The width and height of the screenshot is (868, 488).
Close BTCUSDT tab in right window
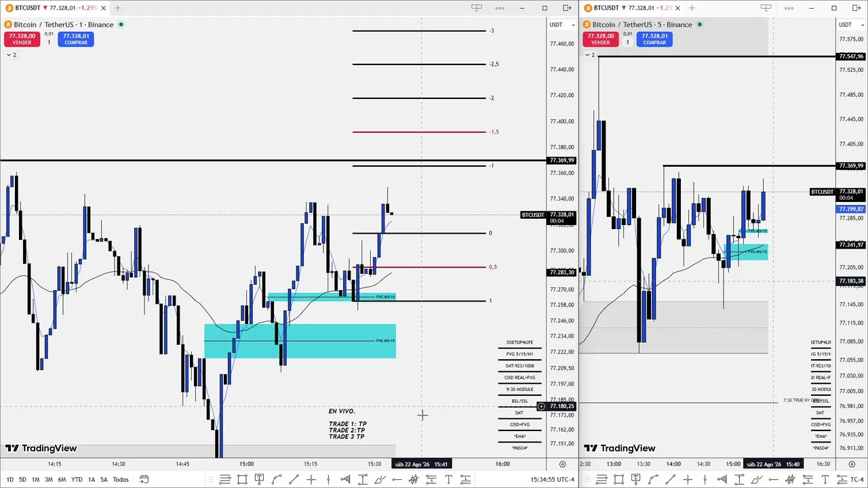click(679, 8)
